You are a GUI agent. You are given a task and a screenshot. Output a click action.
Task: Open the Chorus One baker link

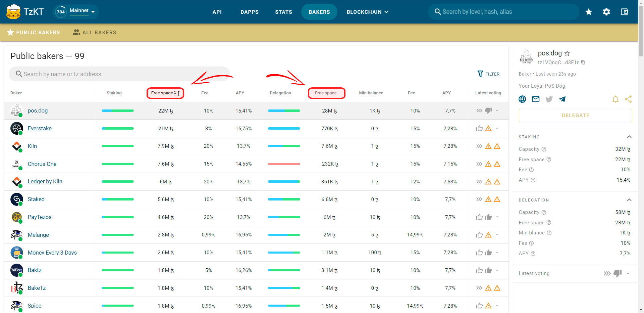pos(42,164)
